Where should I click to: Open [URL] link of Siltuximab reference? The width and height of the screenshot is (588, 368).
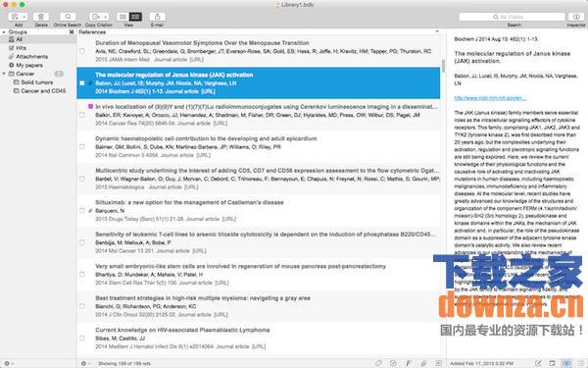click(228, 219)
